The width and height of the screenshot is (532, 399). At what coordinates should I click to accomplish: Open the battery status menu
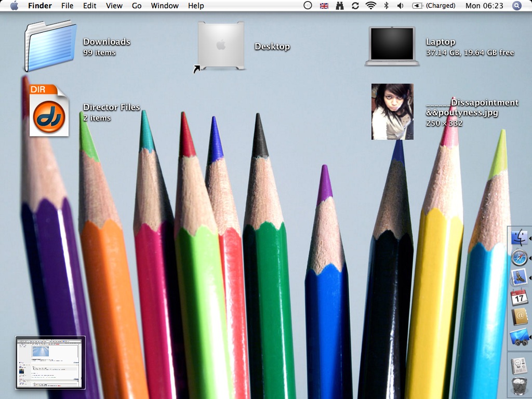434,6
